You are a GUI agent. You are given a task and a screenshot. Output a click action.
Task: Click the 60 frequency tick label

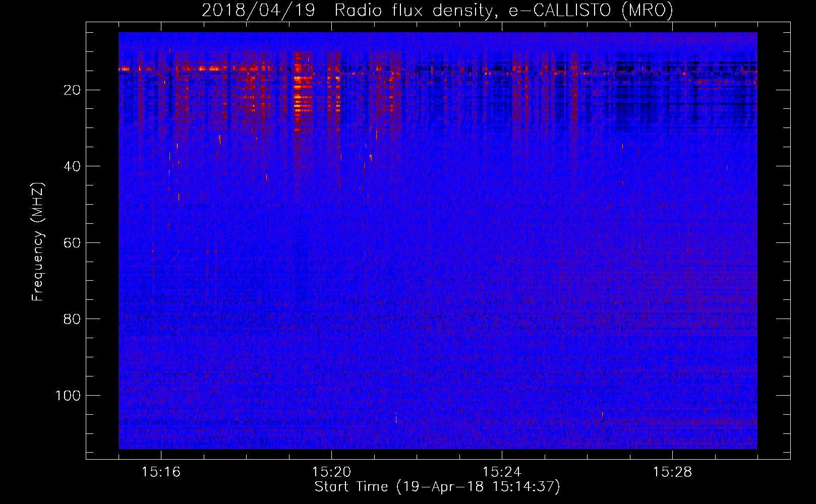(72, 243)
